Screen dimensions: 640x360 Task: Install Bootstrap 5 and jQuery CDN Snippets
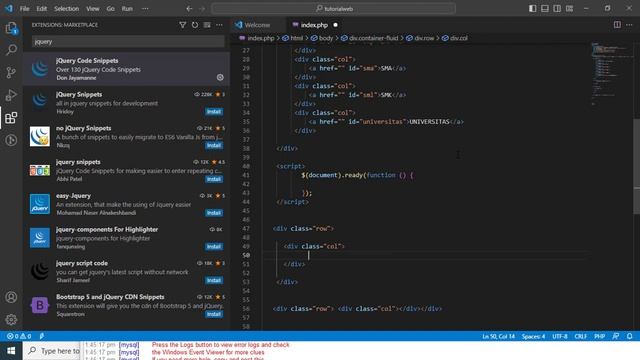tap(214, 314)
